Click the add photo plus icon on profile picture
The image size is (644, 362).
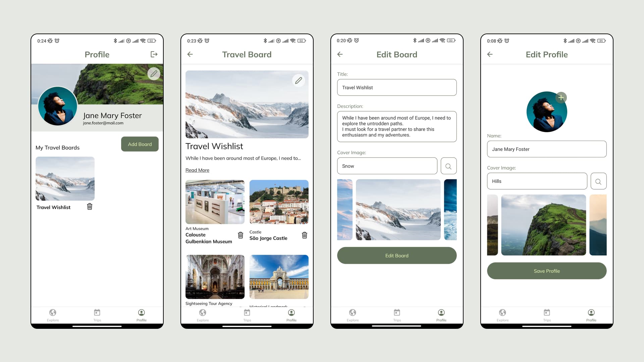click(562, 97)
